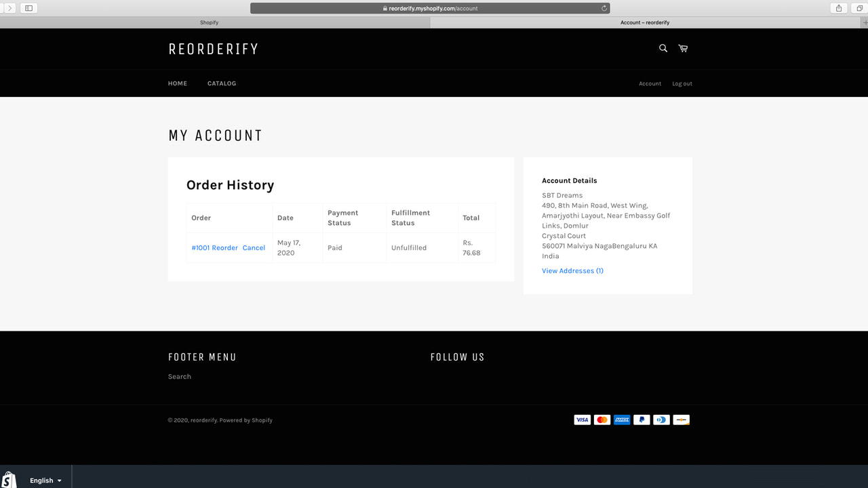Open the CATALOG navigation item
The image size is (868, 488).
coord(222,83)
